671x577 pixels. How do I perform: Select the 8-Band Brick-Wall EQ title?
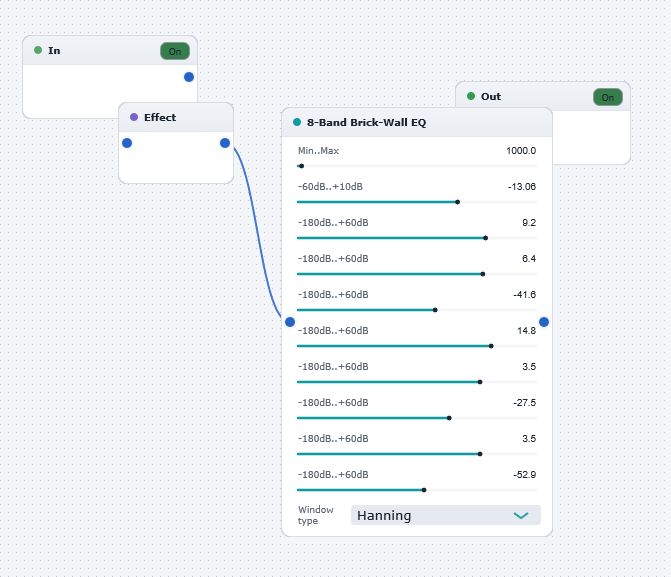(366, 122)
